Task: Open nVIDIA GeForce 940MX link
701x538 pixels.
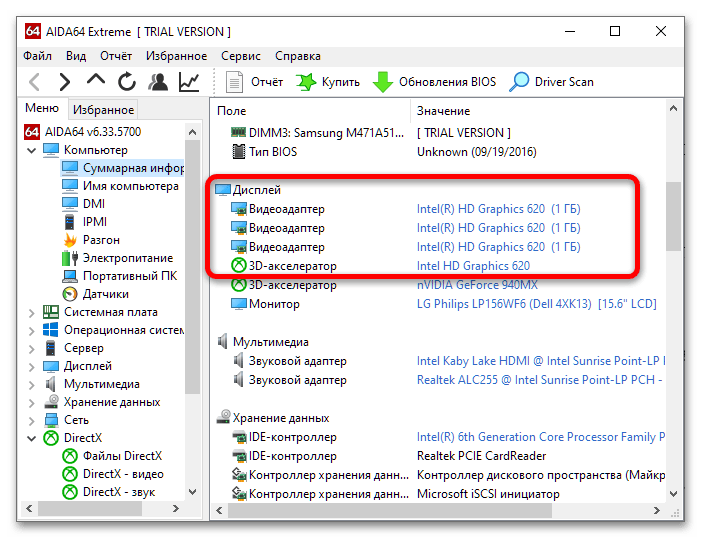Action: pos(477,285)
